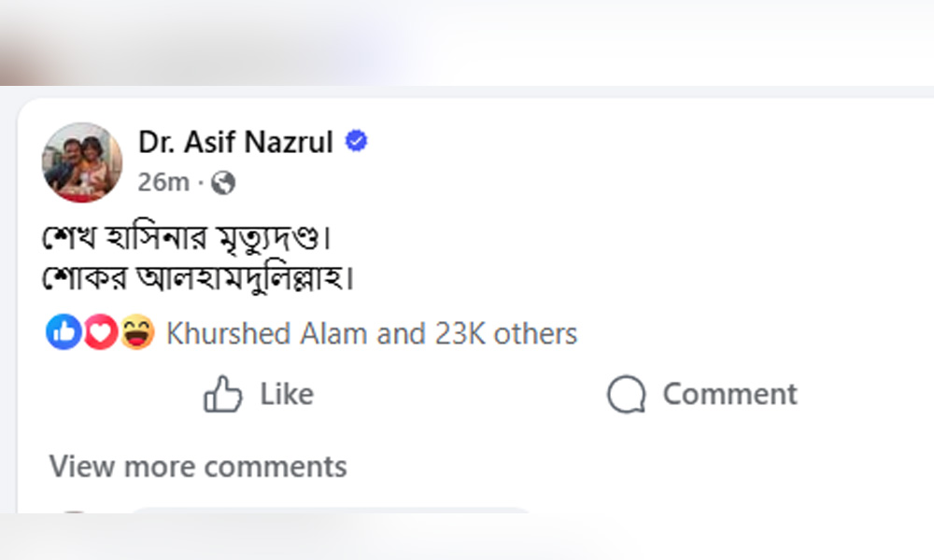The width and height of the screenshot is (934, 560).
Task: Click the first Bengali line of the post
Action: click(188, 238)
